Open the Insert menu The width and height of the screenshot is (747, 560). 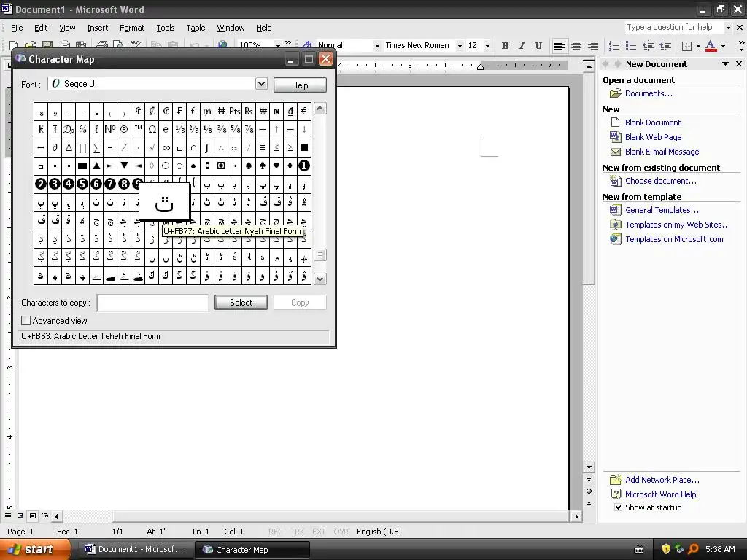click(x=97, y=28)
